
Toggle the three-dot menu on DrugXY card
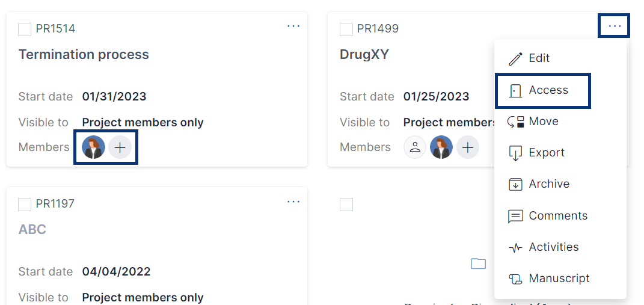[615, 26]
